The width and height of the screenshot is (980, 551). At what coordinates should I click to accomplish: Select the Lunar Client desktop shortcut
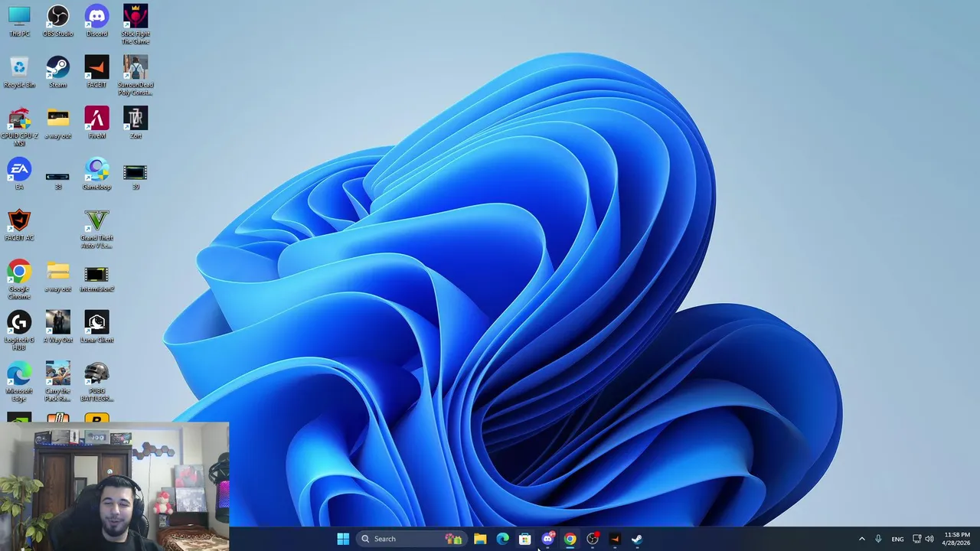96,328
